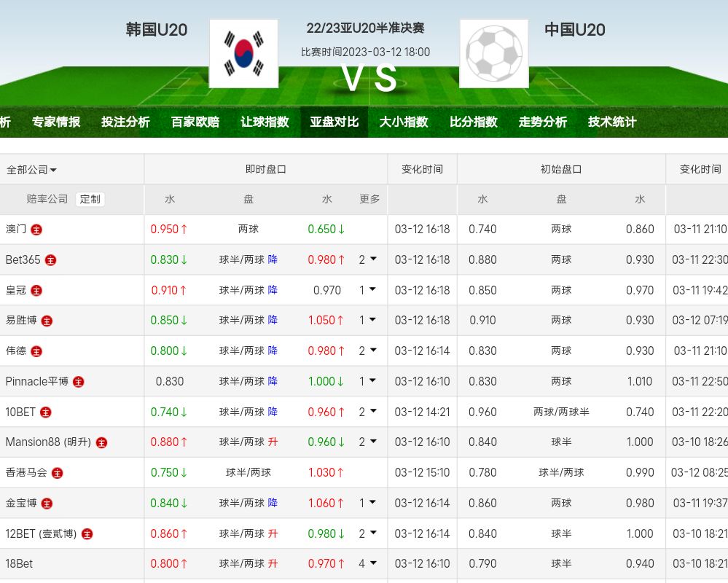Click the 主 badge next to 皇冠
This screenshot has width=728, height=583.
click(x=36, y=291)
